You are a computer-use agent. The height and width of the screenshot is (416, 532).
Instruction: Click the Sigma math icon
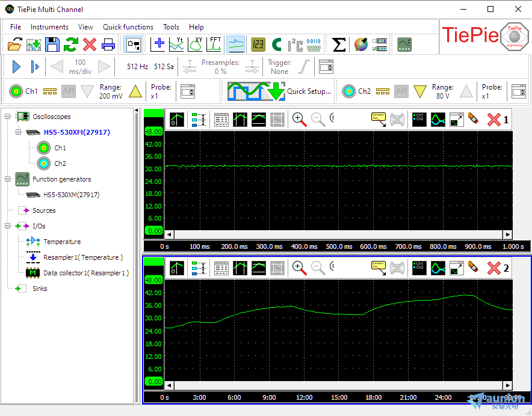point(339,44)
